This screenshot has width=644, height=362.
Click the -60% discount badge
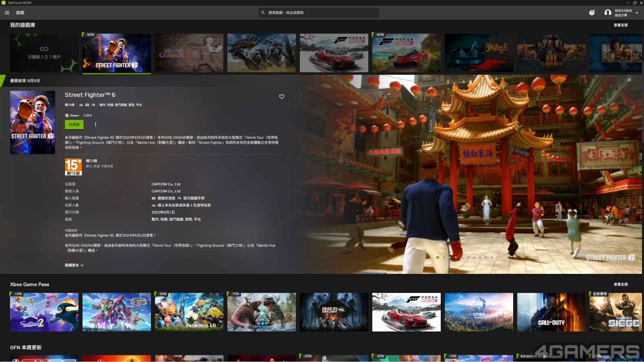tap(379, 35)
